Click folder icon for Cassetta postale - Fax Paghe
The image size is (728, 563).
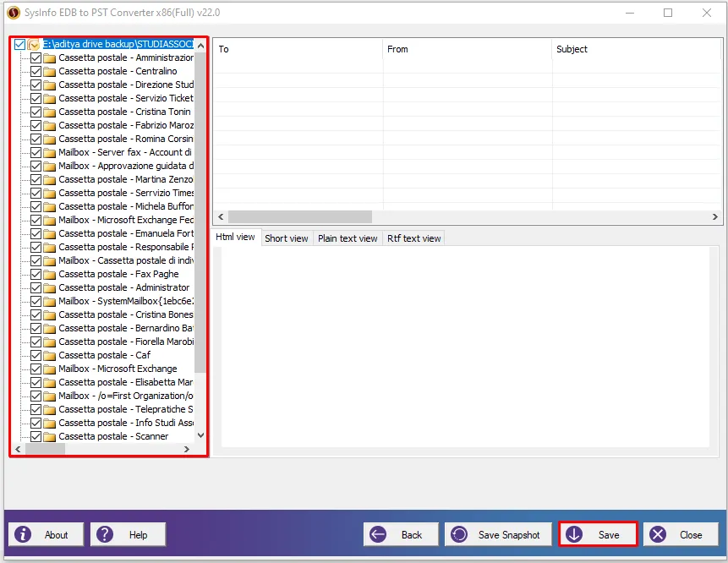point(50,274)
